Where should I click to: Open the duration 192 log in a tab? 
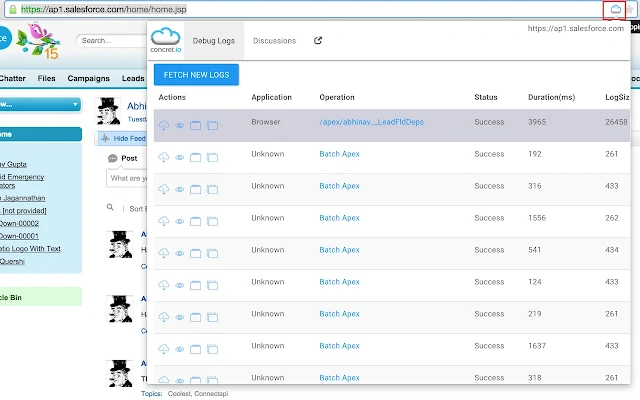click(196, 157)
